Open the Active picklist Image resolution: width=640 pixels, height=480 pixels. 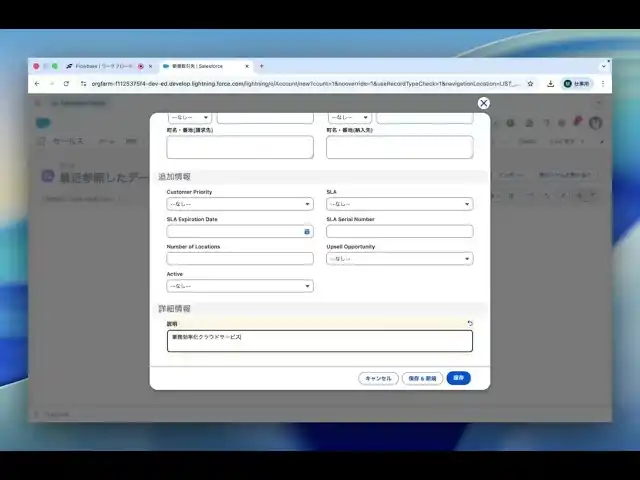[239, 286]
